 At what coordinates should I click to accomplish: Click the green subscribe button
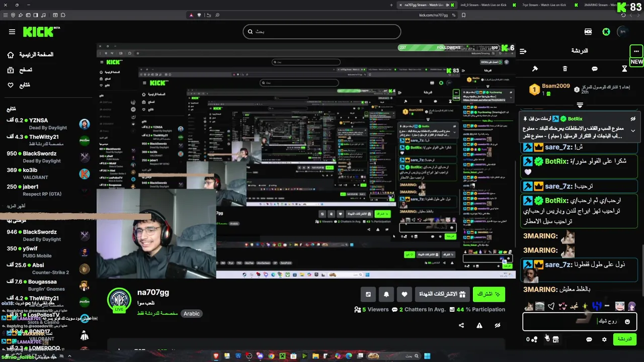tap(489, 294)
